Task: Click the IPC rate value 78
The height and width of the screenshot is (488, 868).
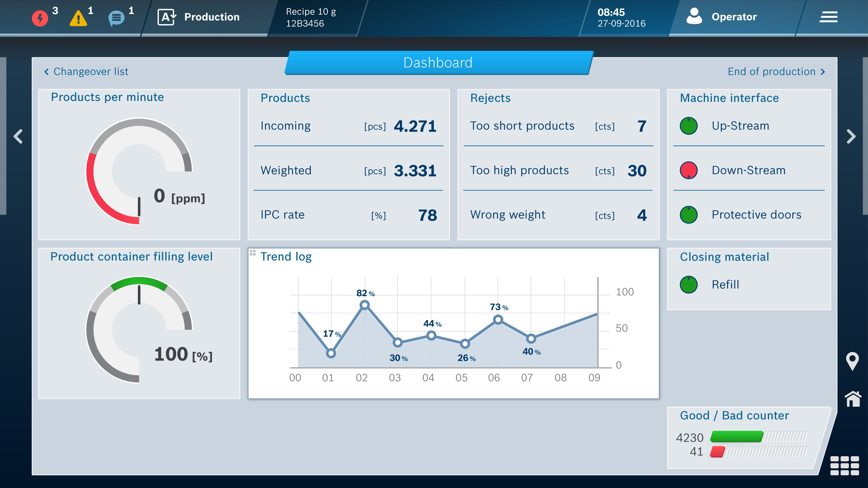Action: (428, 215)
